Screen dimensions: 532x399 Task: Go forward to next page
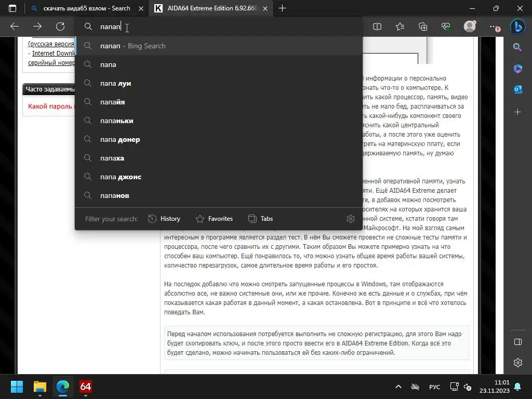[37, 26]
